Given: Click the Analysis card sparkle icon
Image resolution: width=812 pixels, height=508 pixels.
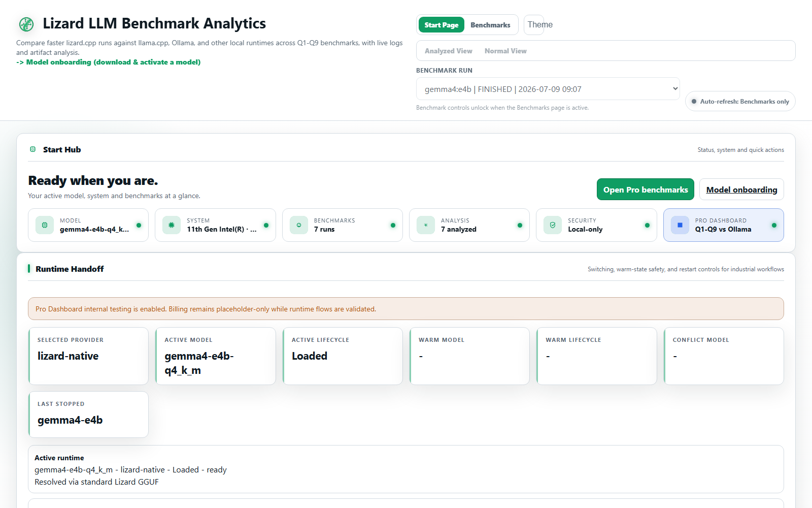Looking at the screenshot, I should [x=426, y=225].
